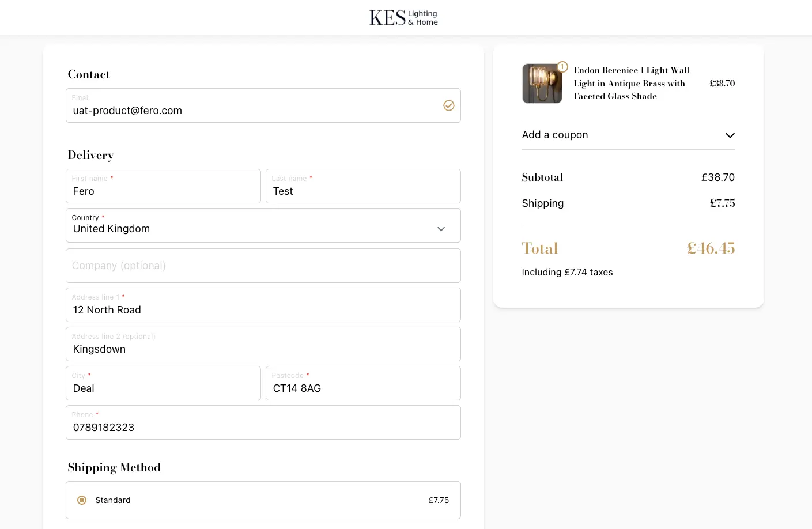812x529 pixels.
Task: Click the Phone field with 0789182323
Action: click(x=263, y=422)
